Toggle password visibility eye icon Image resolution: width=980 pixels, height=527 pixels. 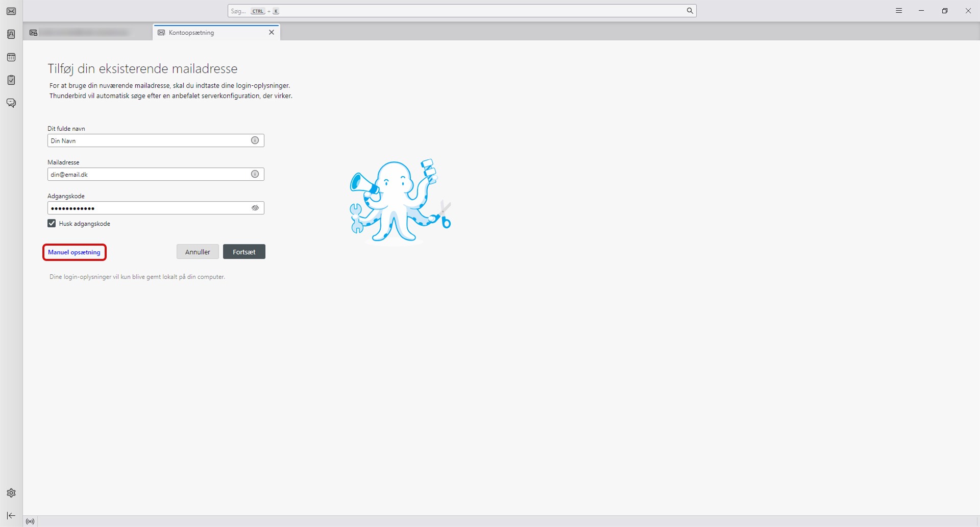tap(255, 208)
